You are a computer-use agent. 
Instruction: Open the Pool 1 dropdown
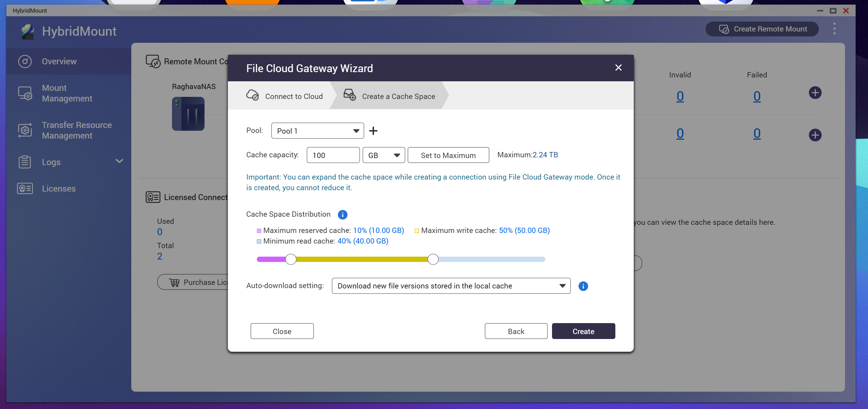318,131
